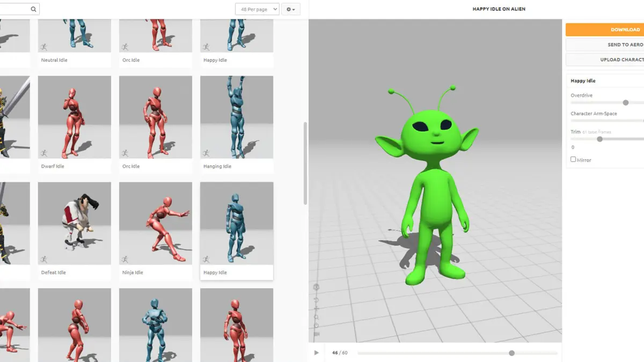The height and width of the screenshot is (362, 644).
Task: Click the video camera icon in the viewer
Action: point(317,334)
